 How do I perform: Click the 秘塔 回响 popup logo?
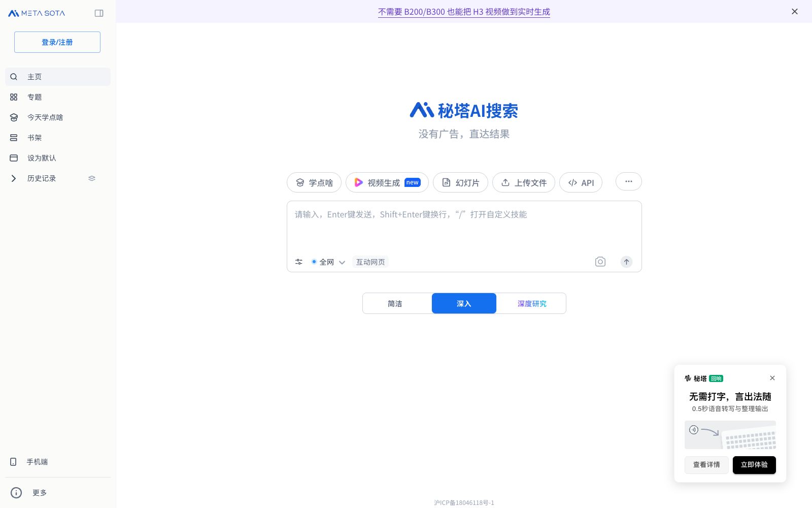(x=704, y=378)
